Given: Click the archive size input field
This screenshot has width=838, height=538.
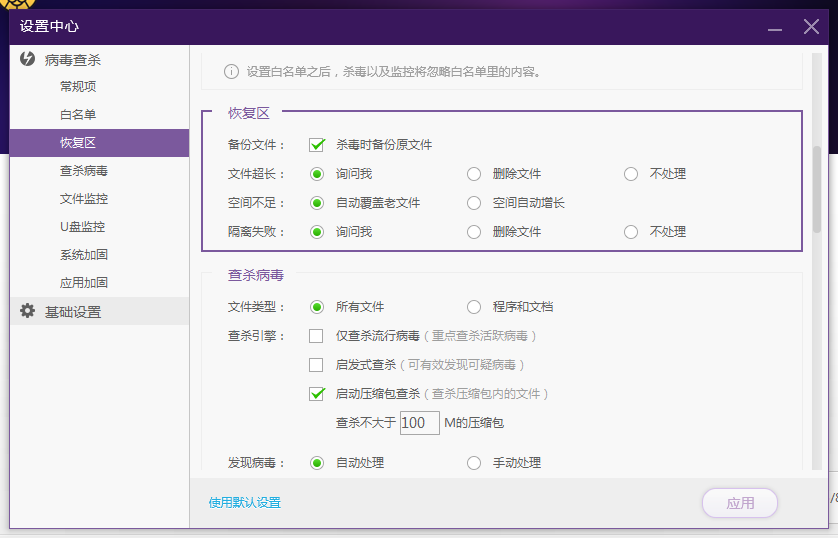Looking at the screenshot, I should tap(419, 423).
